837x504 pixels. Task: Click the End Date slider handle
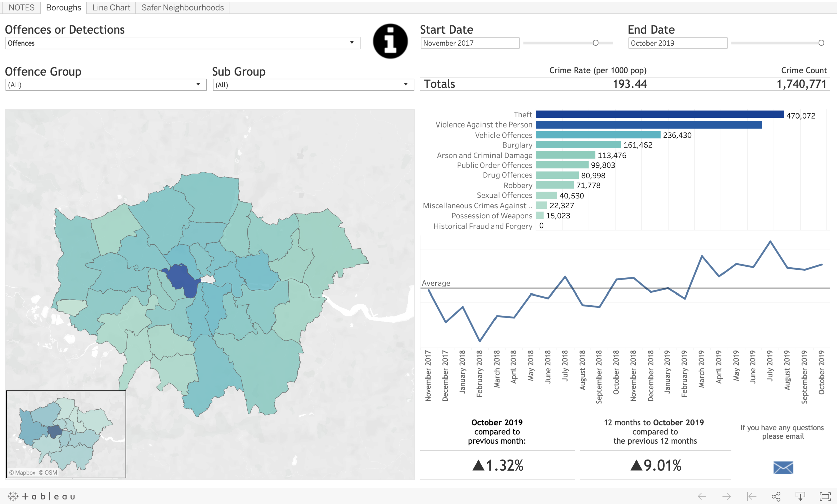(821, 43)
